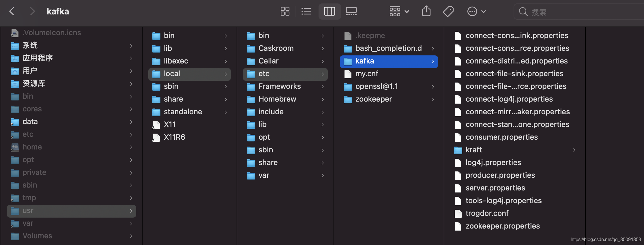Select the private folder
This screenshot has height=245, width=644.
pyautogui.click(x=72, y=173)
